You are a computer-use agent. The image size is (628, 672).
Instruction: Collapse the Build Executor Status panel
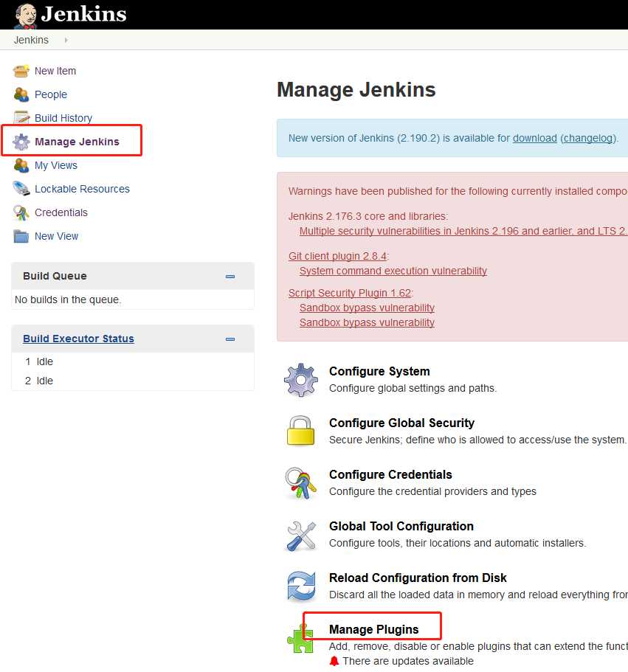[230, 339]
